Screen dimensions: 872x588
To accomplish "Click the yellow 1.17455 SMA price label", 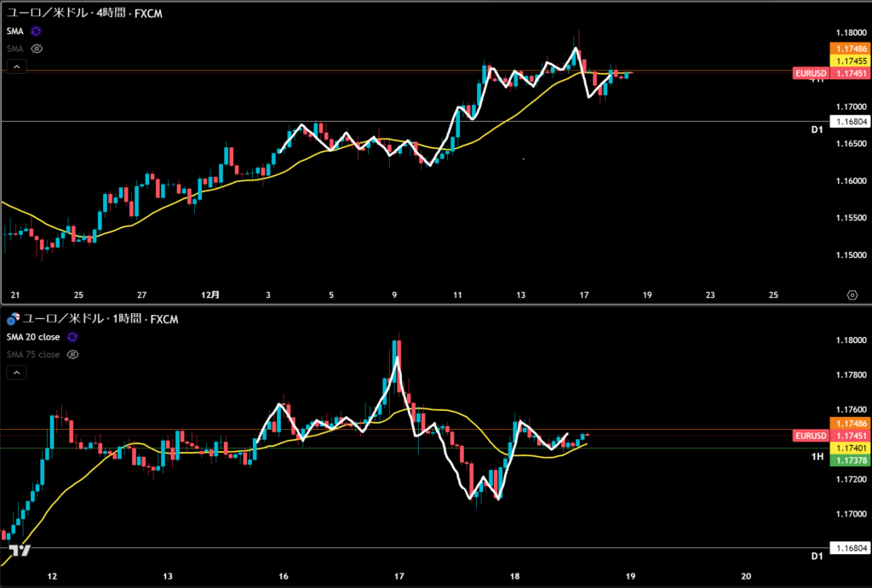I will pyautogui.click(x=852, y=61).
